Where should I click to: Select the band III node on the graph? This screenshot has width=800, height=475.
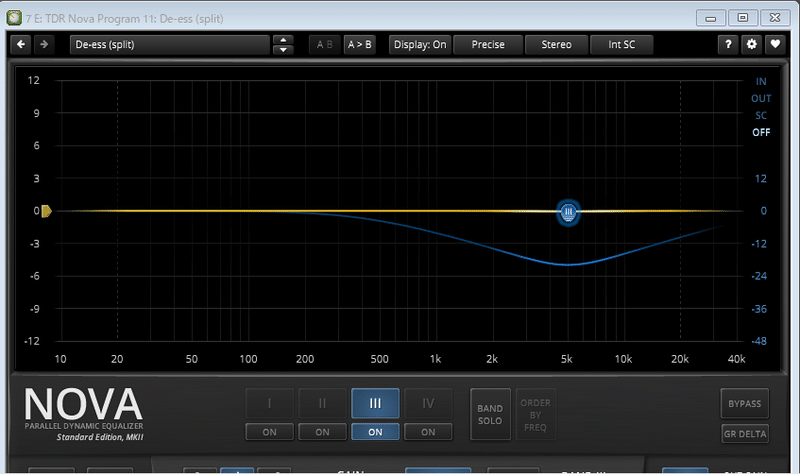coord(568,212)
